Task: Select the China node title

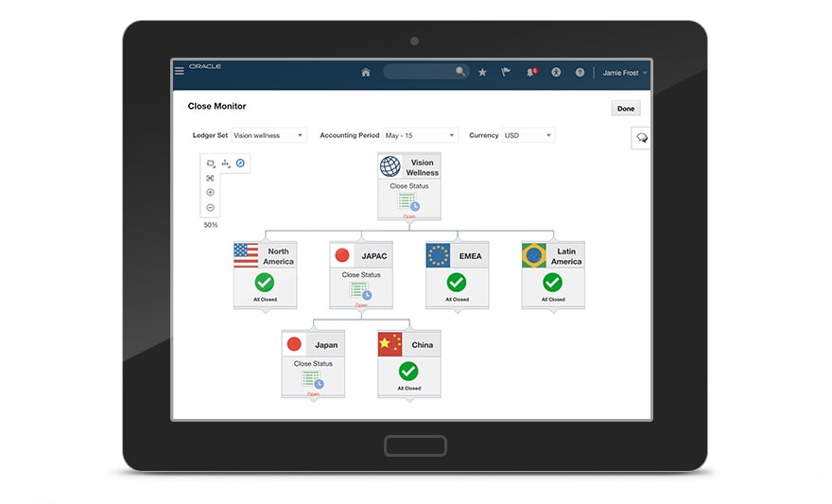Action: 423,345
